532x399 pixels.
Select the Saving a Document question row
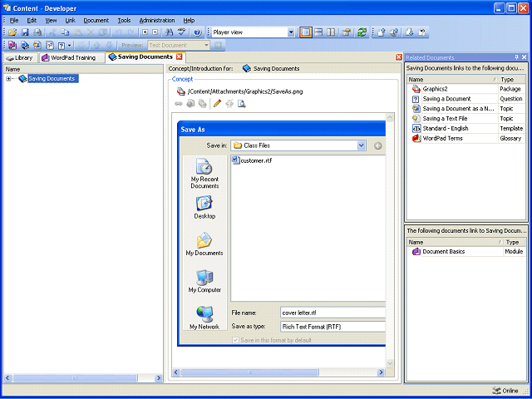(x=465, y=99)
